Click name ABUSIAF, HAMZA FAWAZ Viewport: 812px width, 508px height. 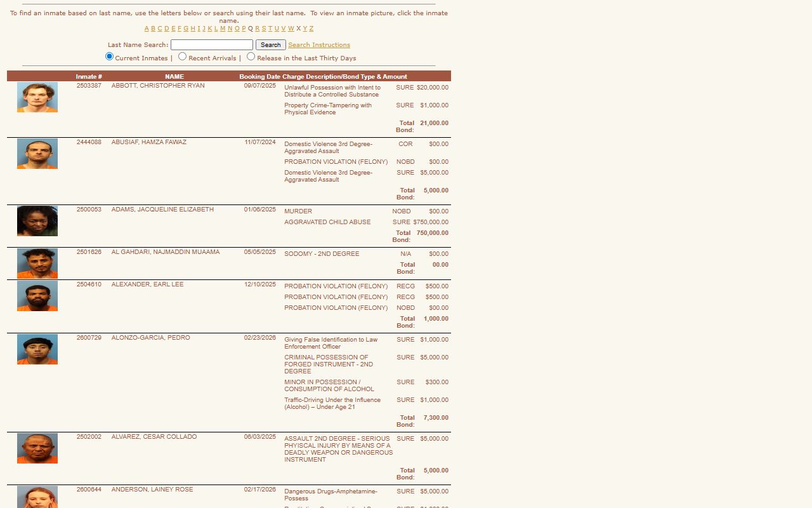pyautogui.click(x=149, y=142)
